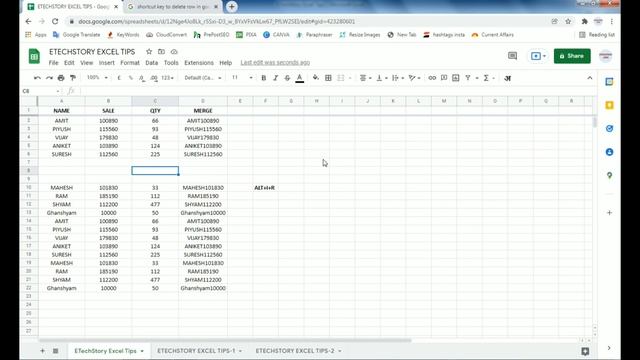Open zoom level dropdown

(x=97, y=78)
